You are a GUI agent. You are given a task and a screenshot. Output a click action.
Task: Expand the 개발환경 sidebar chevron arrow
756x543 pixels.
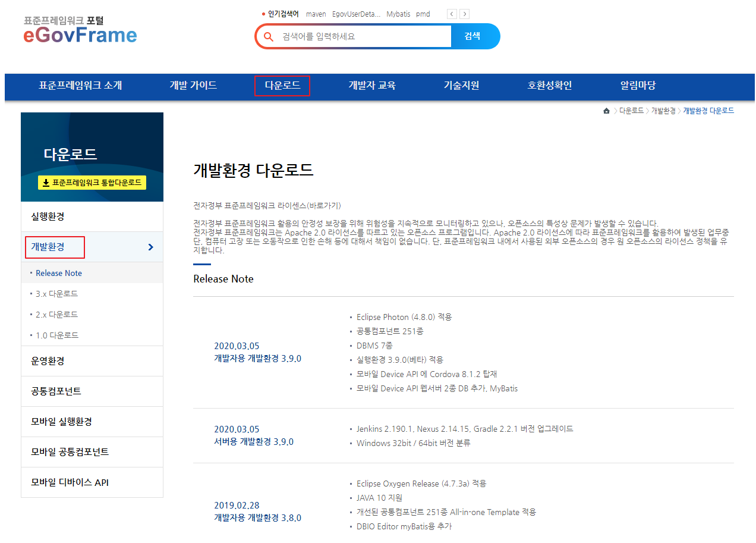pyautogui.click(x=150, y=247)
